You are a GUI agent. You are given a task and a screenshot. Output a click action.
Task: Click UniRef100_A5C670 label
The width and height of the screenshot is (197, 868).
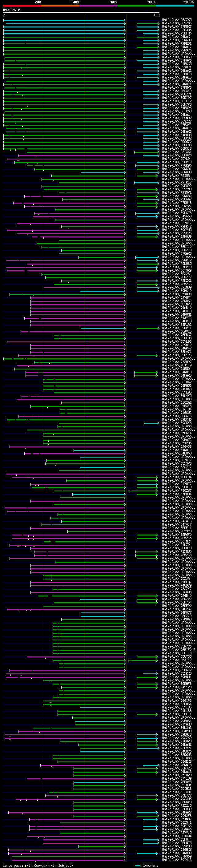click(177, 142)
